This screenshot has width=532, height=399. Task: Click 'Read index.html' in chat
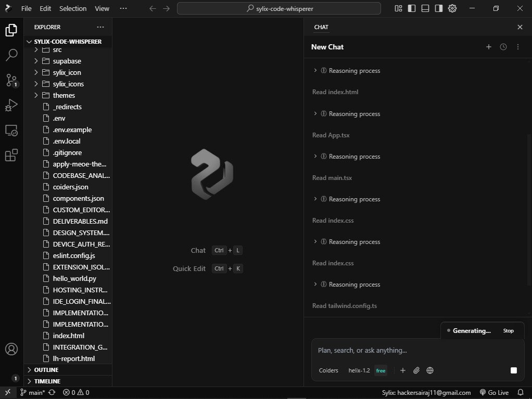[x=335, y=92]
